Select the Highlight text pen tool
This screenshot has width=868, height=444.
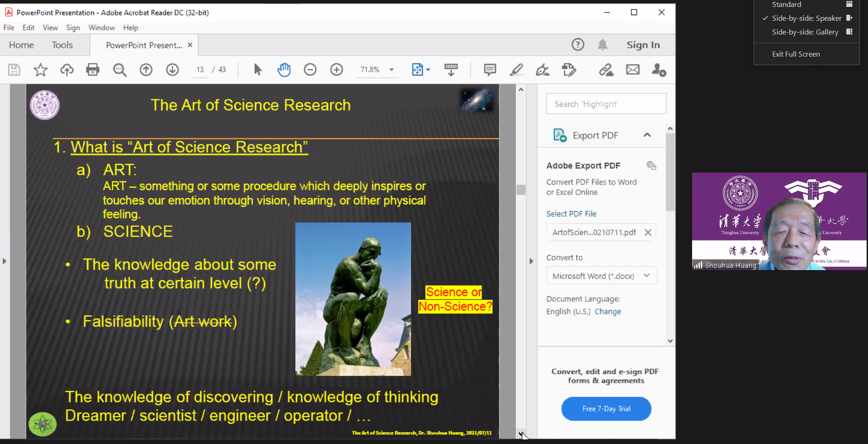(x=516, y=70)
